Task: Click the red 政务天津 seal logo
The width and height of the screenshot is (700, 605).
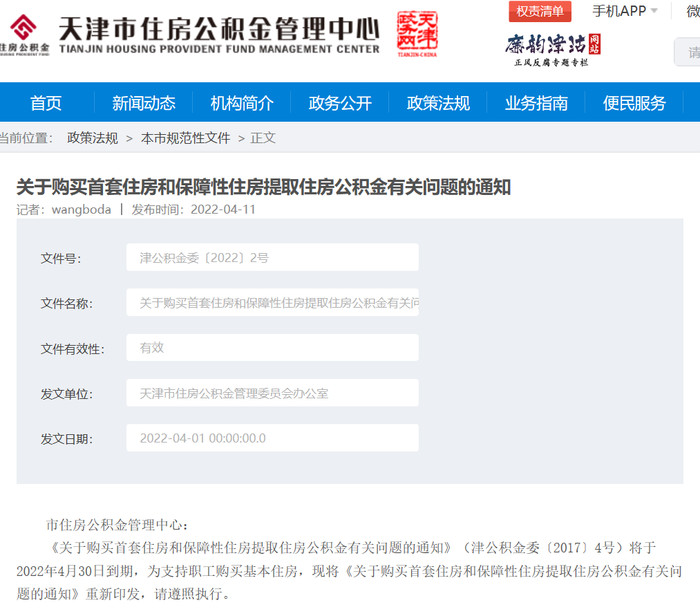Action: click(x=417, y=33)
